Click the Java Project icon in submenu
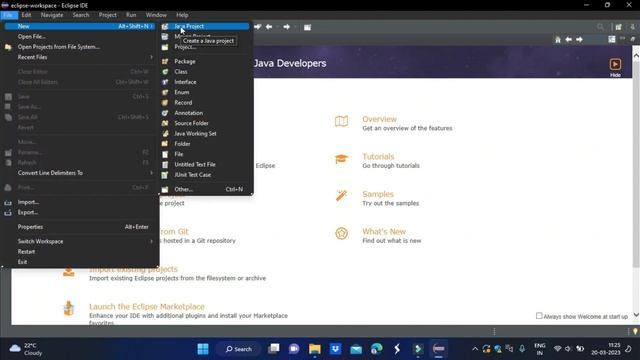This screenshot has height=360, width=640. click(x=165, y=26)
